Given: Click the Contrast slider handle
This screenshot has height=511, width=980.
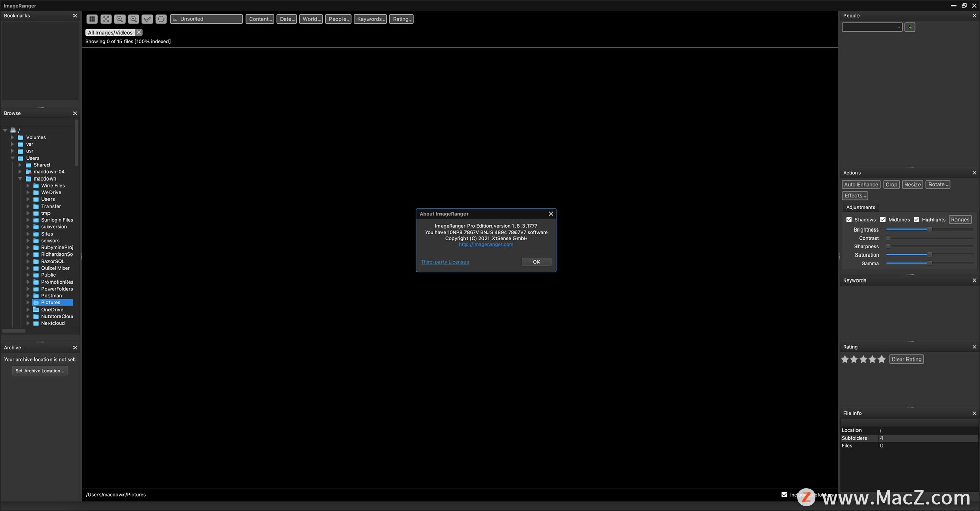Looking at the screenshot, I should point(888,238).
